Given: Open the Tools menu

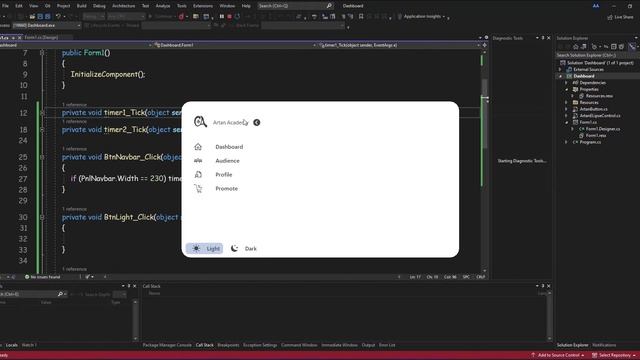Looking at the screenshot, I should tap(182, 6).
